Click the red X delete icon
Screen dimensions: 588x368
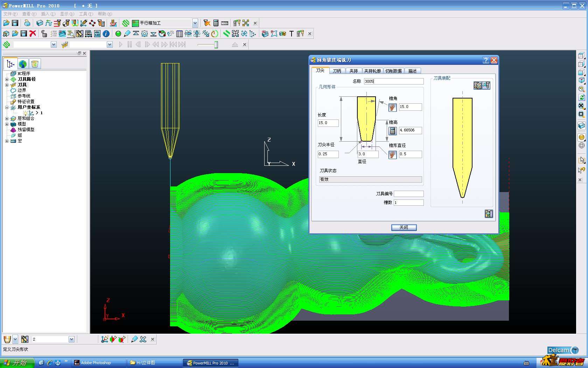point(33,34)
